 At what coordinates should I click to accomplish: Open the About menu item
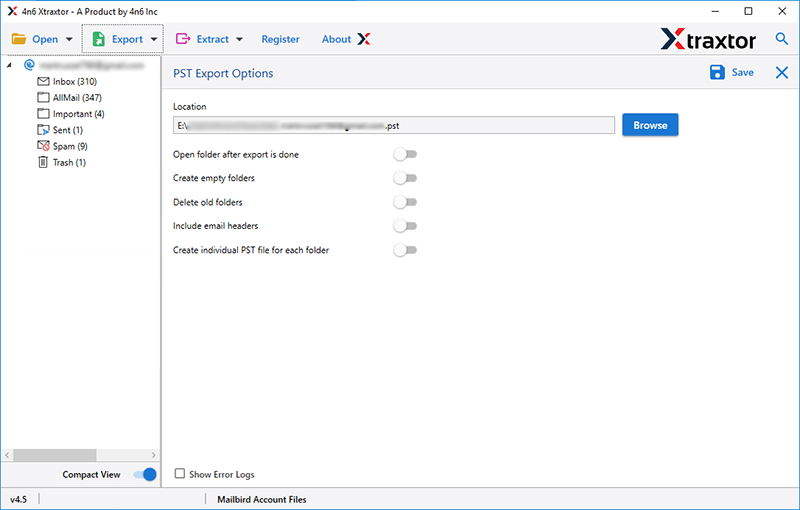click(x=336, y=39)
